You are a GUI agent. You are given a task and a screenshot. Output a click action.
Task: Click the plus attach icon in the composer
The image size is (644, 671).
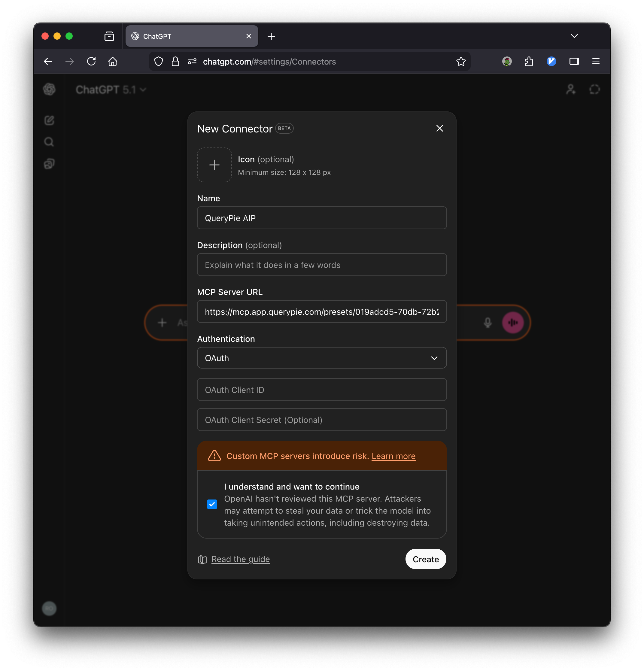(162, 323)
